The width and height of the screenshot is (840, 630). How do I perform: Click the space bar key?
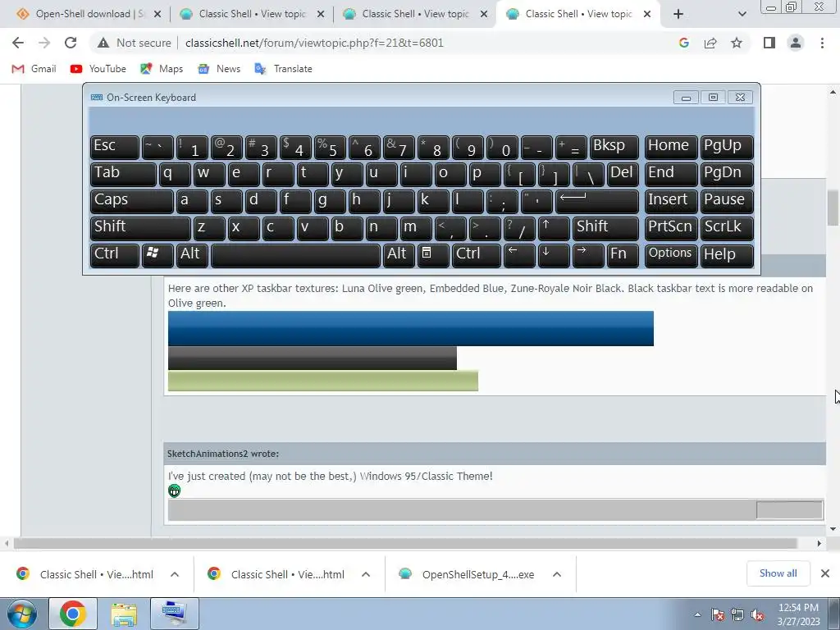(295, 255)
